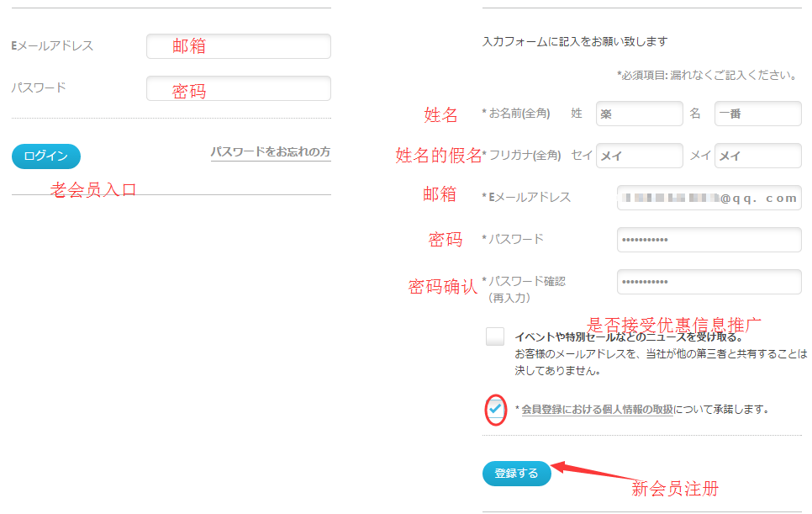Select the registration パスワード input field
Viewport: 812px width, 514px height.
click(709, 240)
